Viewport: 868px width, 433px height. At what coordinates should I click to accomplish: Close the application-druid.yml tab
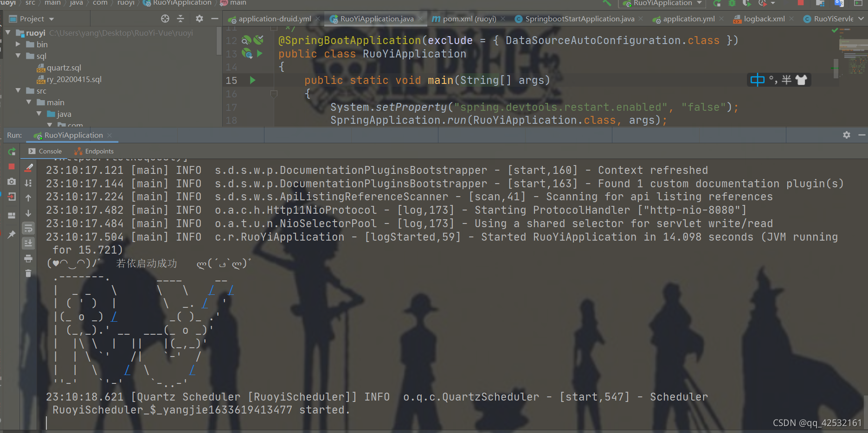point(318,19)
